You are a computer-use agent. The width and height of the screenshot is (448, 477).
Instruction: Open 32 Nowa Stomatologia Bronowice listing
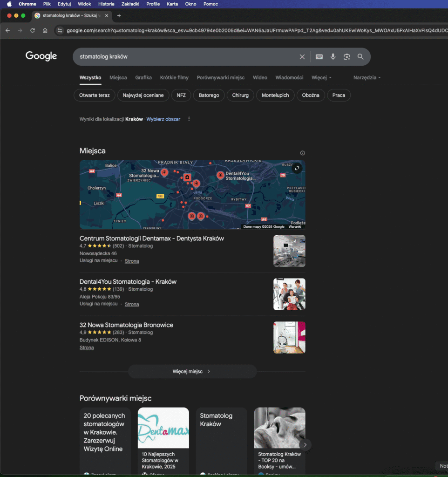(x=126, y=325)
